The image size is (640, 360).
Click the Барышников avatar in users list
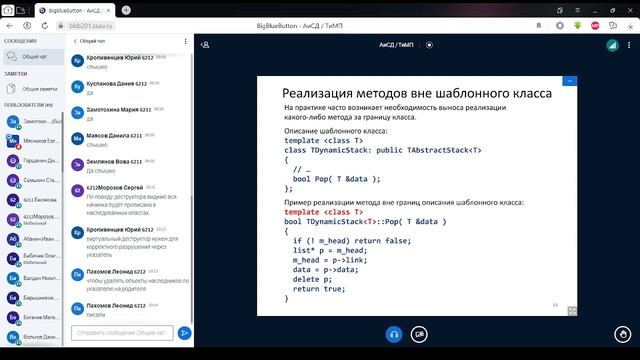click(13, 298)
